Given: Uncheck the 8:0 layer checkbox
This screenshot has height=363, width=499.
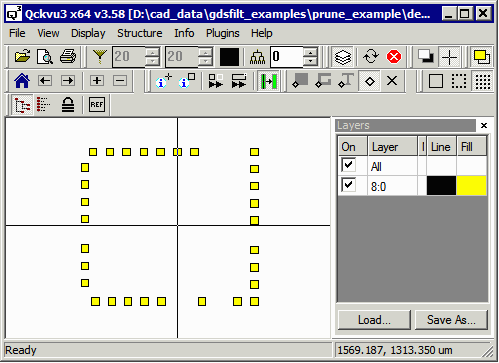Looking at the screenshot, I should [x=348, y=185].
